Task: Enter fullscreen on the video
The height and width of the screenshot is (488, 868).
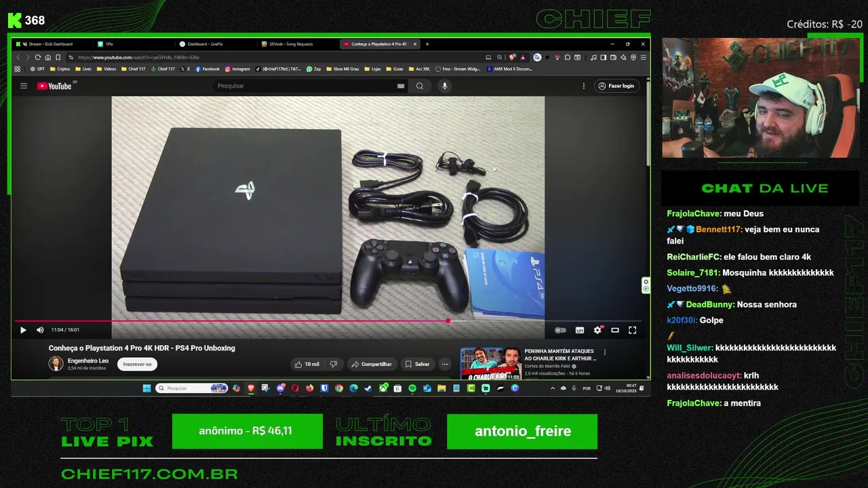Action: click(x=632, y=330)
